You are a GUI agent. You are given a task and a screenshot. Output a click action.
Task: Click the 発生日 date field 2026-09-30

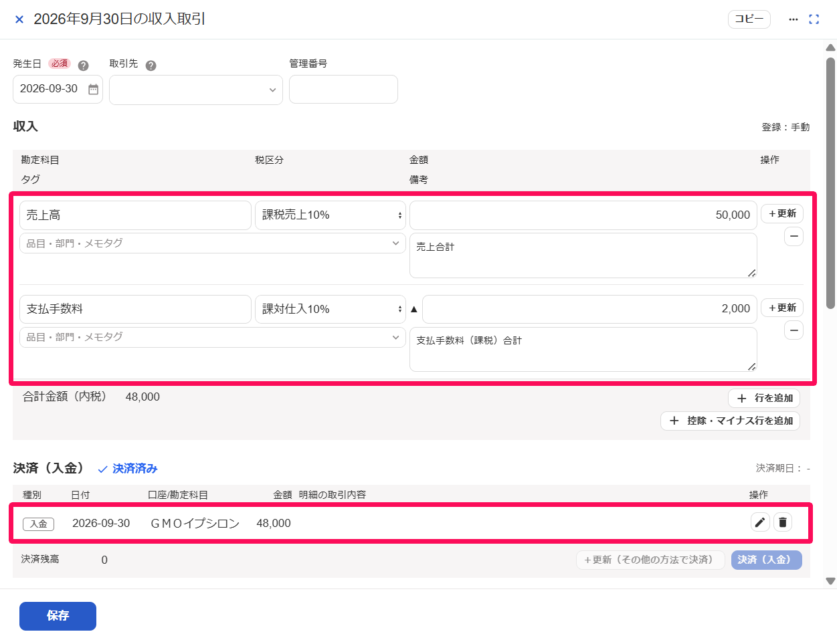(58, 89)
